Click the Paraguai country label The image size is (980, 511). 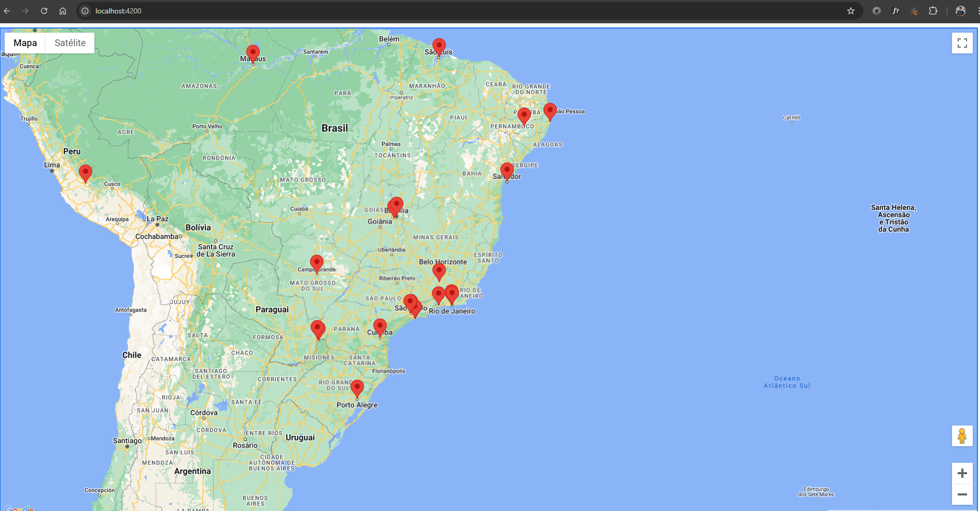(x=272, y=309)
